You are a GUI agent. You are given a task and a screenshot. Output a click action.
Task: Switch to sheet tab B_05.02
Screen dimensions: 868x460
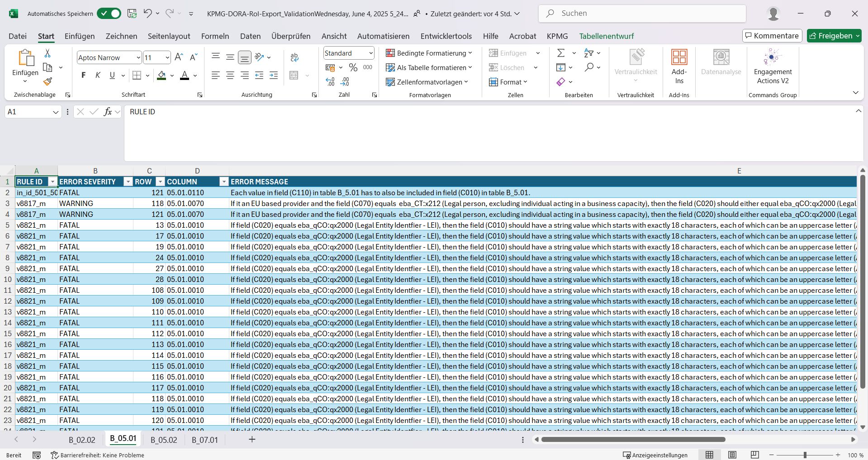pos(164,440)
